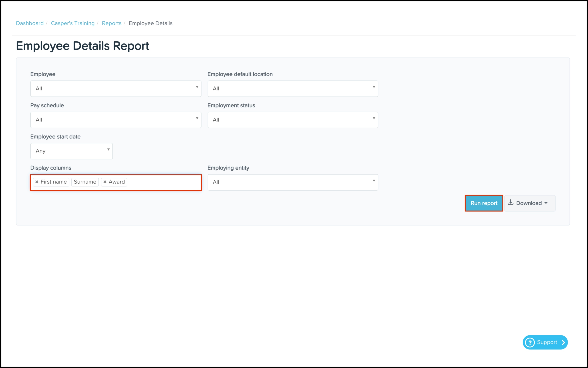Click the download arrow icon
588x368 pixels.
click(x=510, y=202)
